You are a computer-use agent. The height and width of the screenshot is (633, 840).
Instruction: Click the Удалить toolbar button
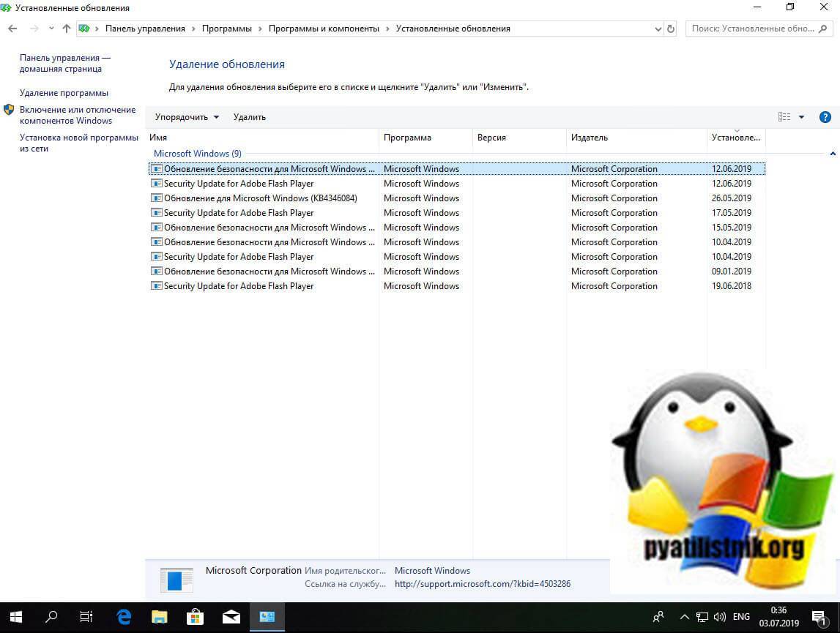pyautogui.click(x=249, y=117)
